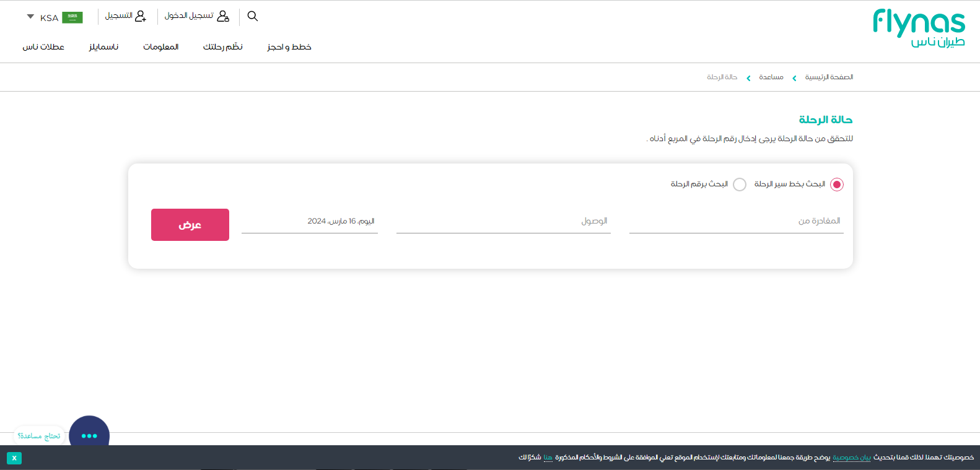Open the date picker showing 16 March 2024
This screenshot has height=470, width=980.
[310, 222]
